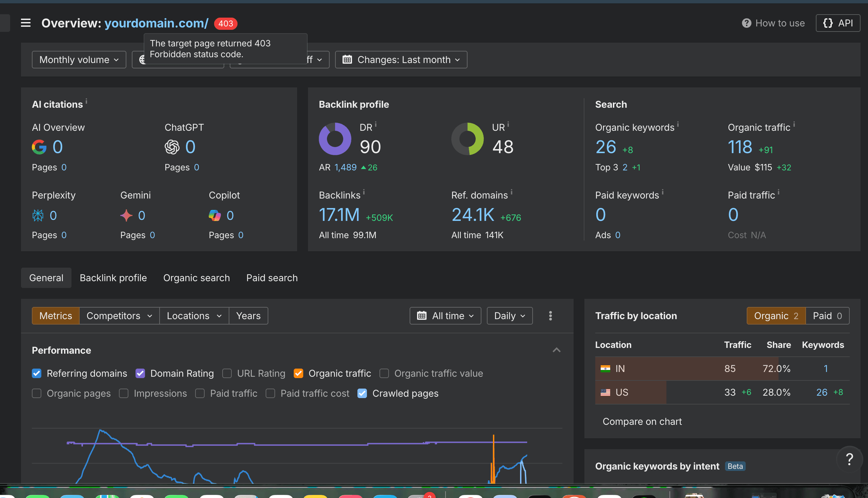This screenshot has height=498, width=868.
Task: Enable the URL Rating checkbox
Action: point(227,373)
